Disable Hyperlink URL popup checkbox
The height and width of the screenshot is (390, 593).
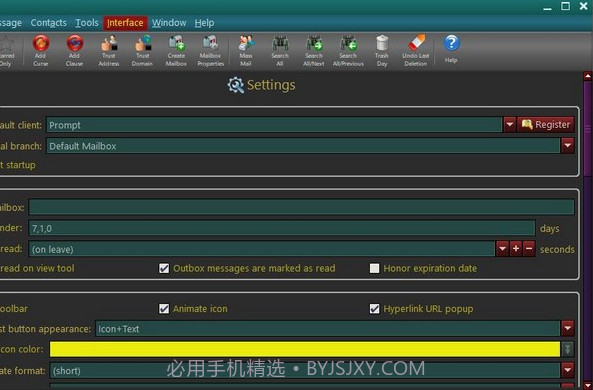[x=374, y=309]
